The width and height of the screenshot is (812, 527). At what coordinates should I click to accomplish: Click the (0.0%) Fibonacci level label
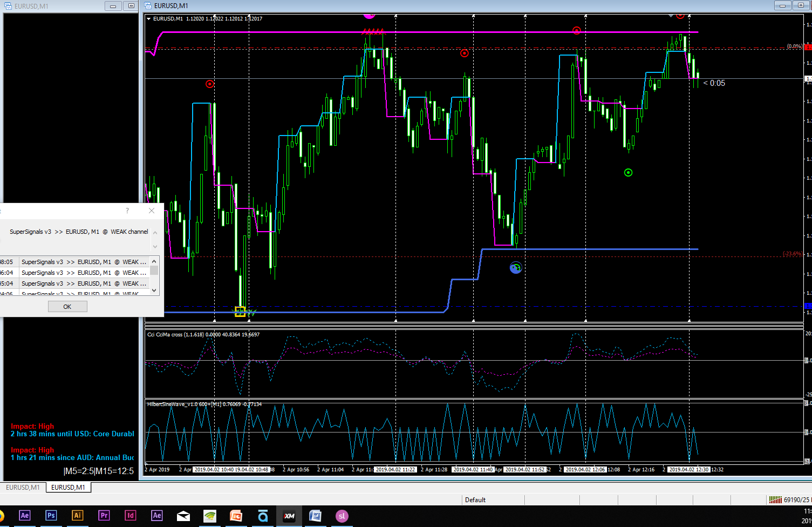[794, 46]
